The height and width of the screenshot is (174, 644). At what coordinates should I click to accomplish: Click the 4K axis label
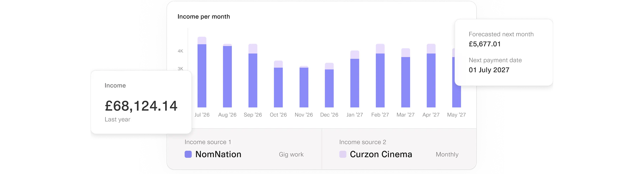(180, 51)
